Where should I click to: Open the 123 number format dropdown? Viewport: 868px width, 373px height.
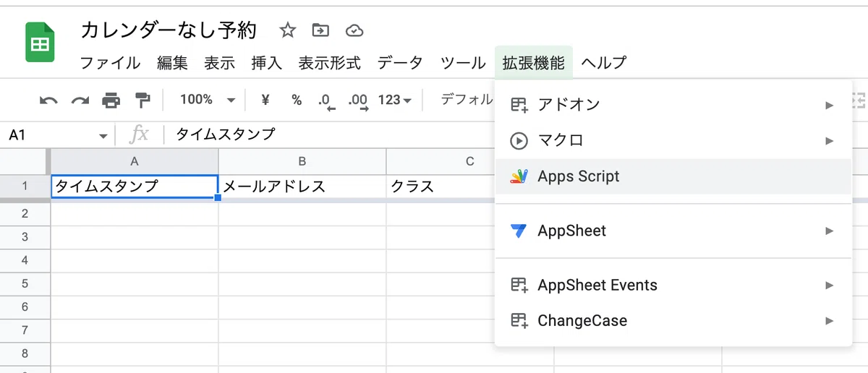pyautogui.click(x=395, y=100)
